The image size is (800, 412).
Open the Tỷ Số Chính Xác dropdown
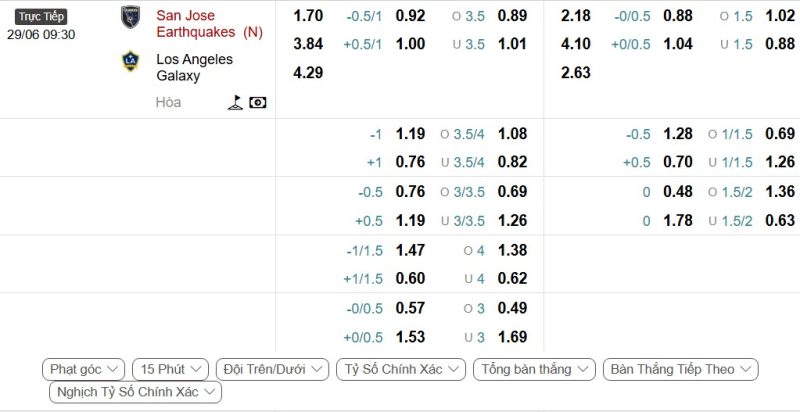401,369
